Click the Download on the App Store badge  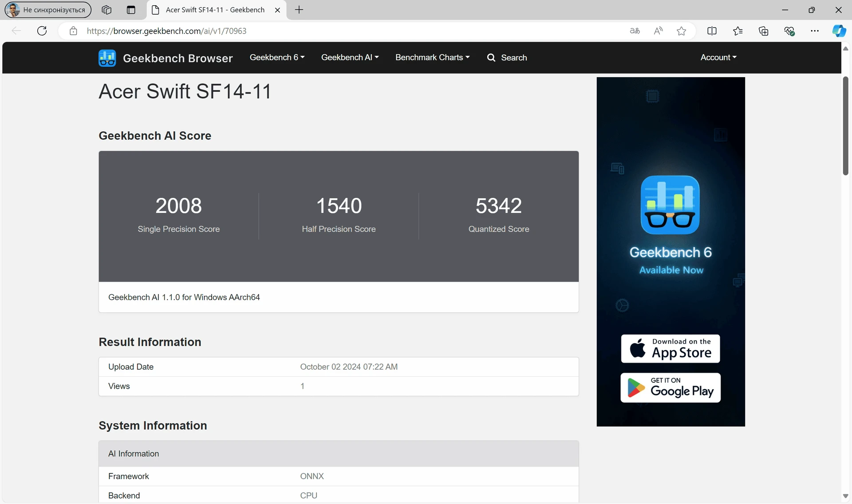tap(670, 348)
